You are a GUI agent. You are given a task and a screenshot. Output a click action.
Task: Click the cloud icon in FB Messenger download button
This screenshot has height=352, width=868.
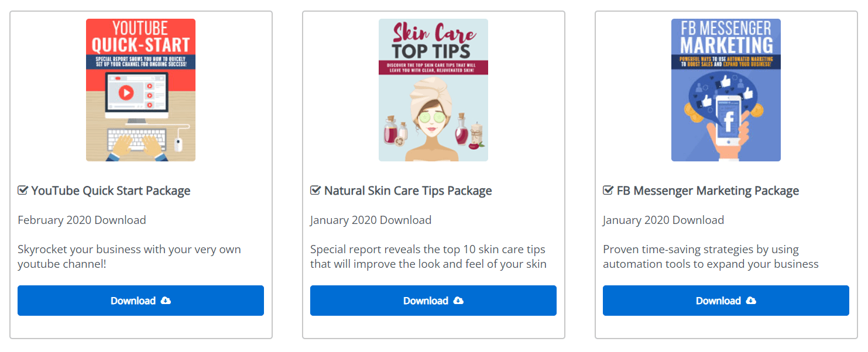coord(751,301)
